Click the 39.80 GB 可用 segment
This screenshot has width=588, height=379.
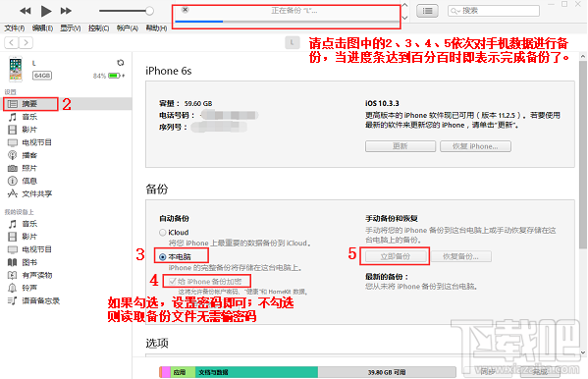(x=387, y=372)
